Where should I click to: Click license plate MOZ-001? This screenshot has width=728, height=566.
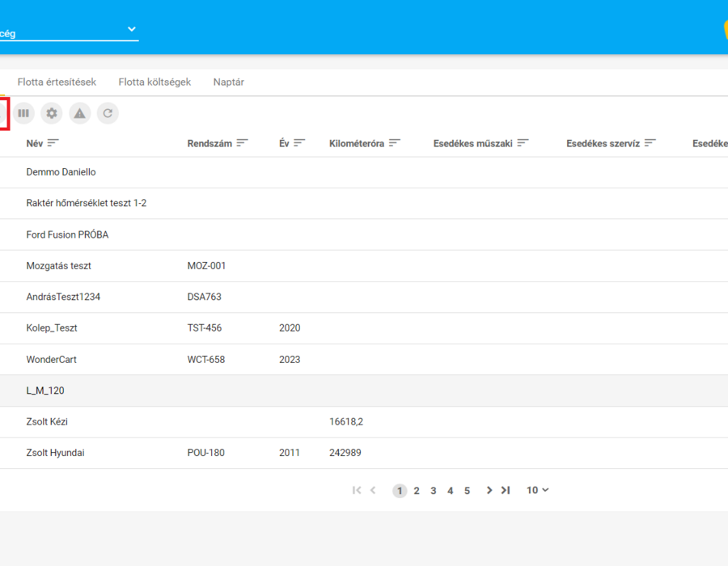click(206, 266)
